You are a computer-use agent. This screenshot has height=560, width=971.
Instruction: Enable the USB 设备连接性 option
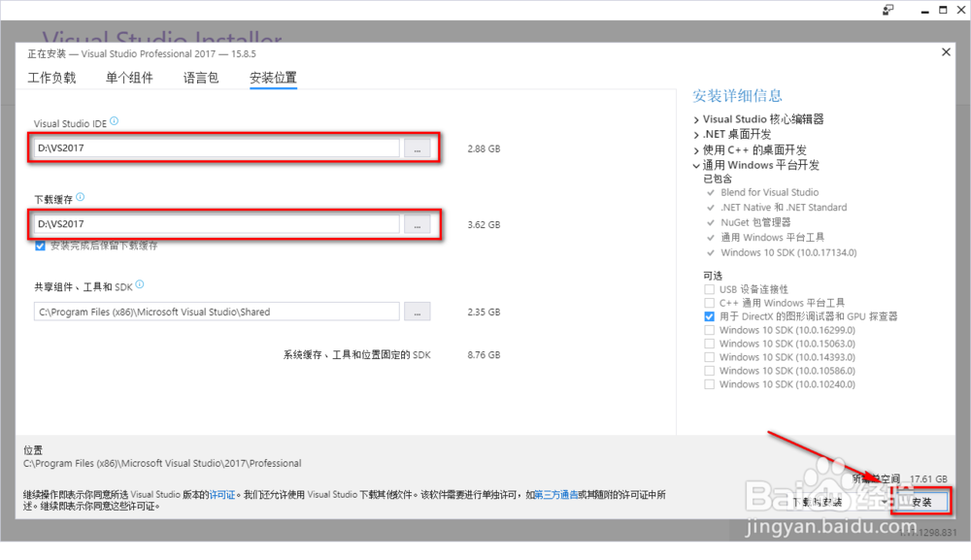click(710, 289)
